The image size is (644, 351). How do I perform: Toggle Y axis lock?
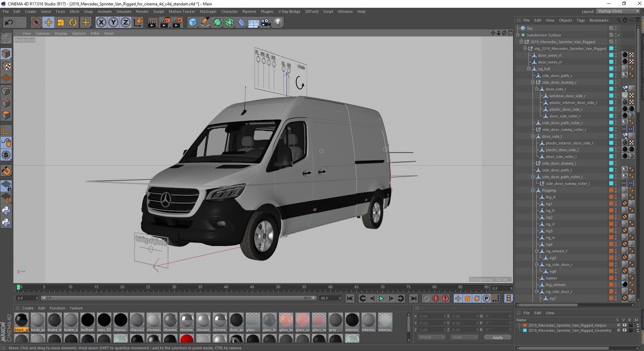click(113, 23)
